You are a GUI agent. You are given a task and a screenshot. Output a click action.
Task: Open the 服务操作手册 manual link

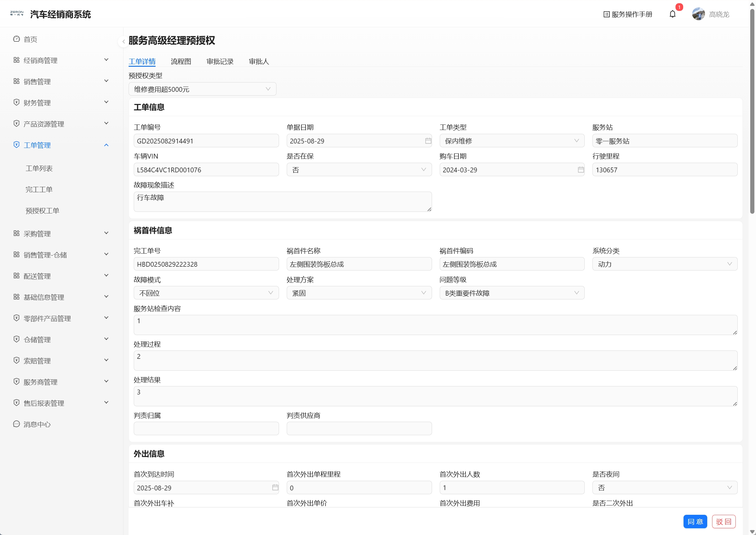pos(628,14)
